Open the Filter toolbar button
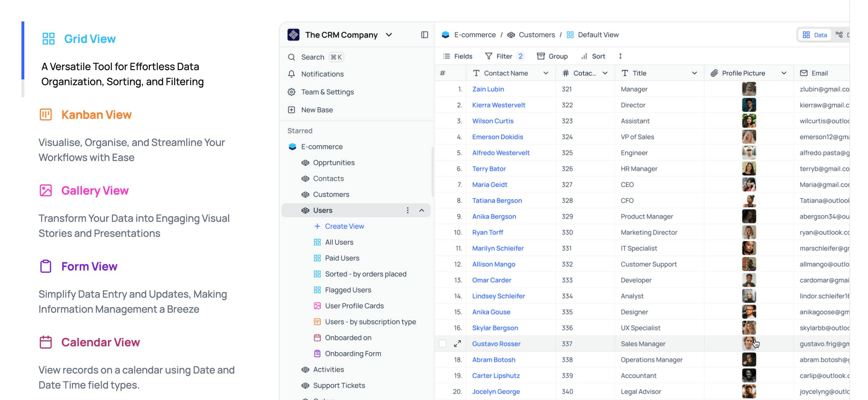The image size is (868, 400). pos(504,56)
